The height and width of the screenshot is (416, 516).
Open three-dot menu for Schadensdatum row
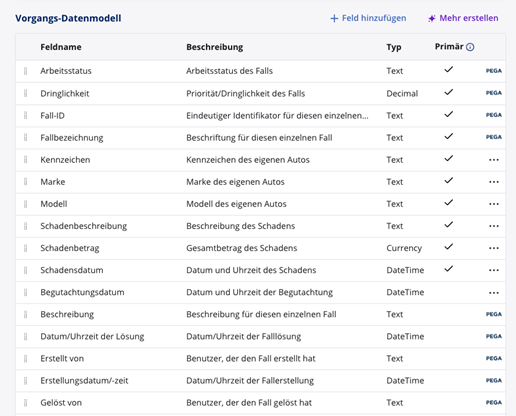pos(494,270)
